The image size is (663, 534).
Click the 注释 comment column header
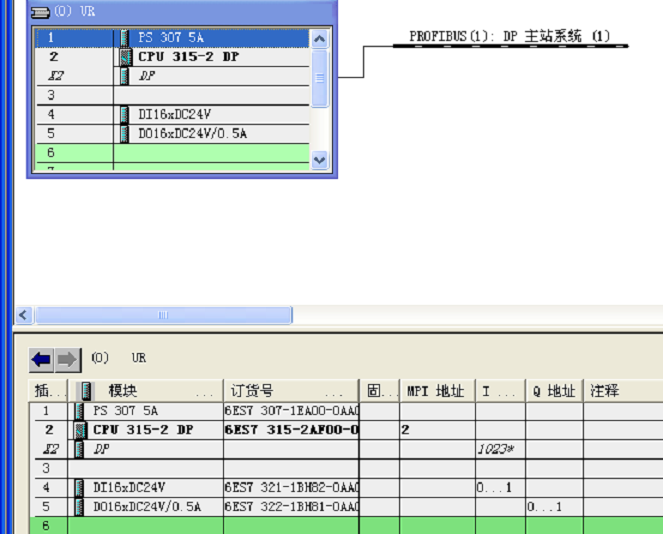pyautogui.click(x=623, y=391)
